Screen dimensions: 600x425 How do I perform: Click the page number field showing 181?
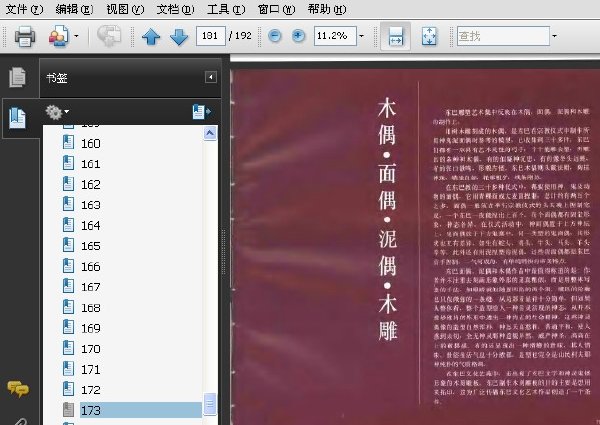[210, 36]
